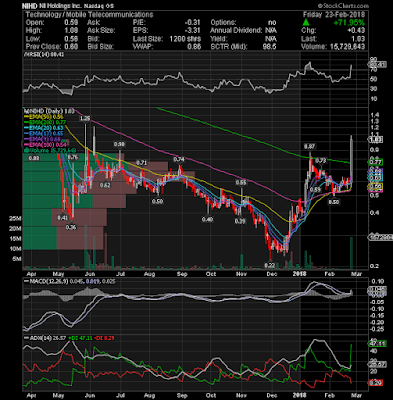Click the Options value no

pos(272,23)
